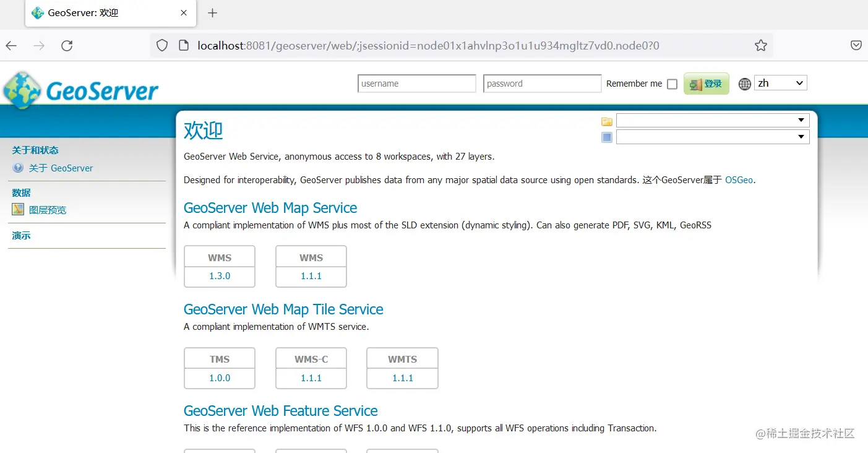Click the workspace folder icon

(x=607, y=121)
